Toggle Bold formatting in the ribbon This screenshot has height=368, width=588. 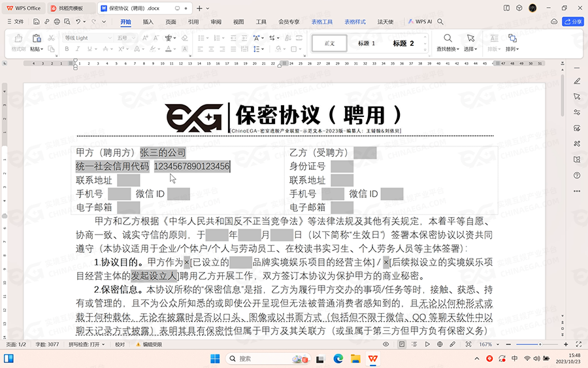click(66, 50)
